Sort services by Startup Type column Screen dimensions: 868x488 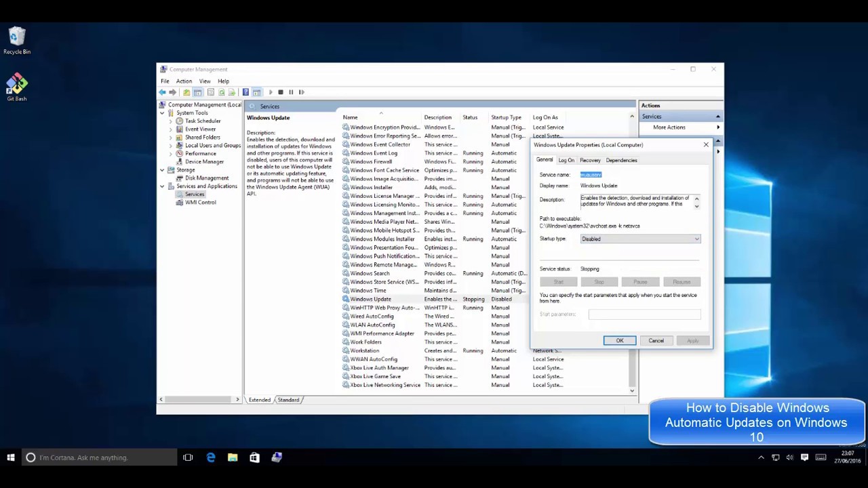(509, 117)
